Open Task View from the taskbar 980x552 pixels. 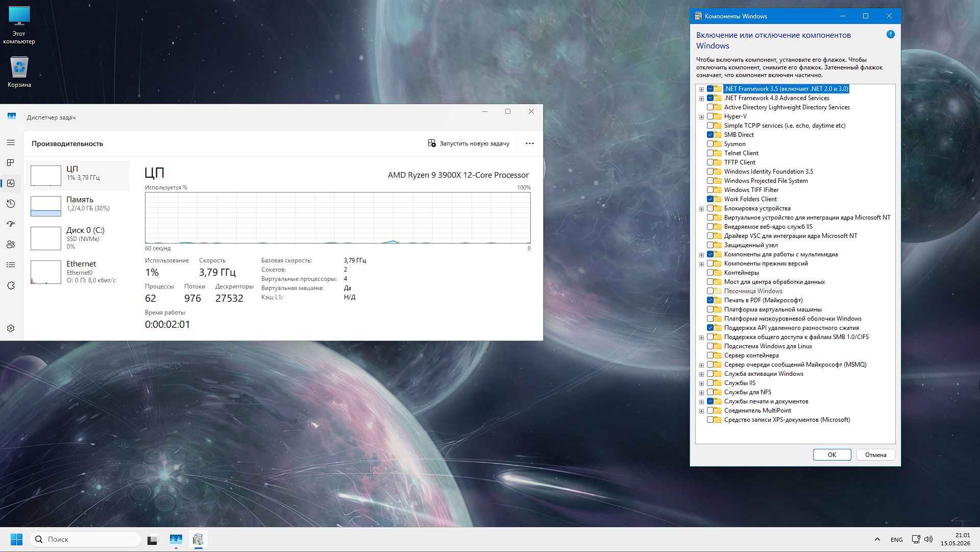click(x=153, y=539)
